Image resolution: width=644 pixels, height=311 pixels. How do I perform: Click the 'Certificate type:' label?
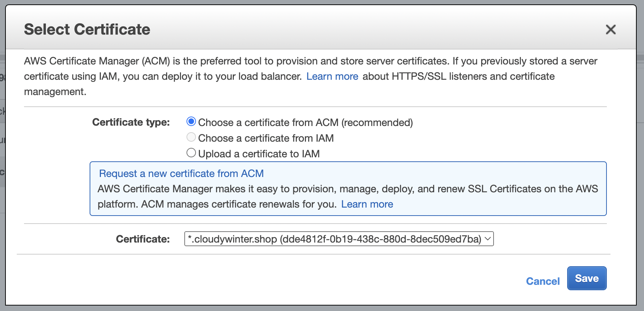131,122
